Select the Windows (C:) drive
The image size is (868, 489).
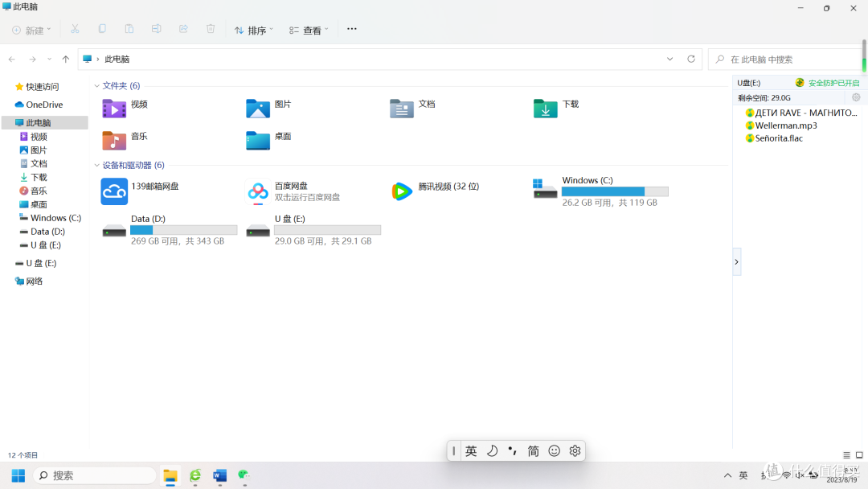600,191
